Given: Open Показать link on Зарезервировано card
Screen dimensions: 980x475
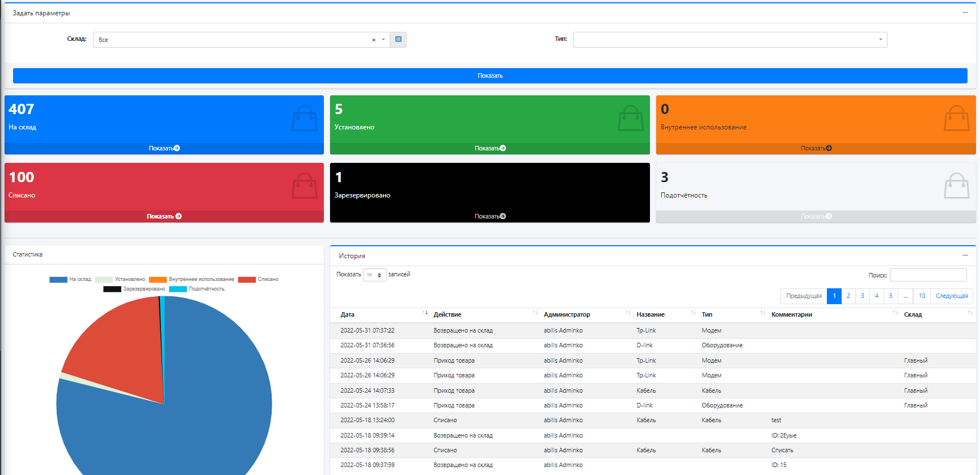Looking at the screenshot, I should [489, 216].
